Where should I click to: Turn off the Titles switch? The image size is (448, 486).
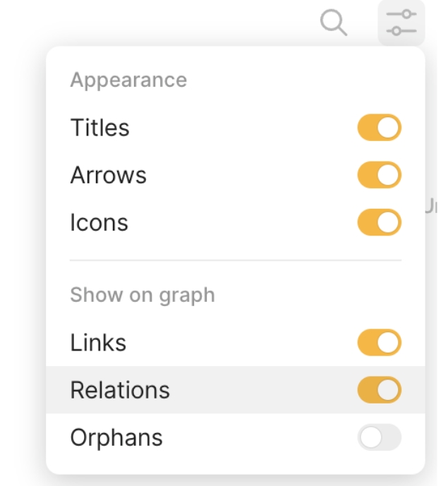pyautogui.click(x=380, y=128)
